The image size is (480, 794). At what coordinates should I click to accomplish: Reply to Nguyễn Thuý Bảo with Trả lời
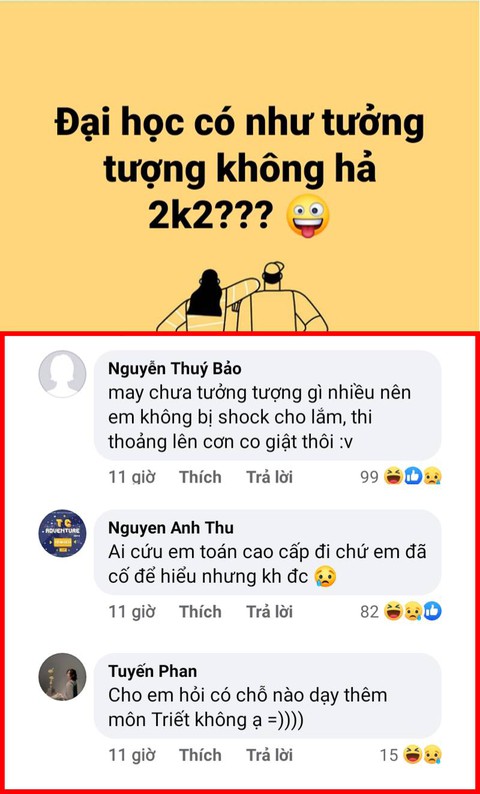(269, 477)
